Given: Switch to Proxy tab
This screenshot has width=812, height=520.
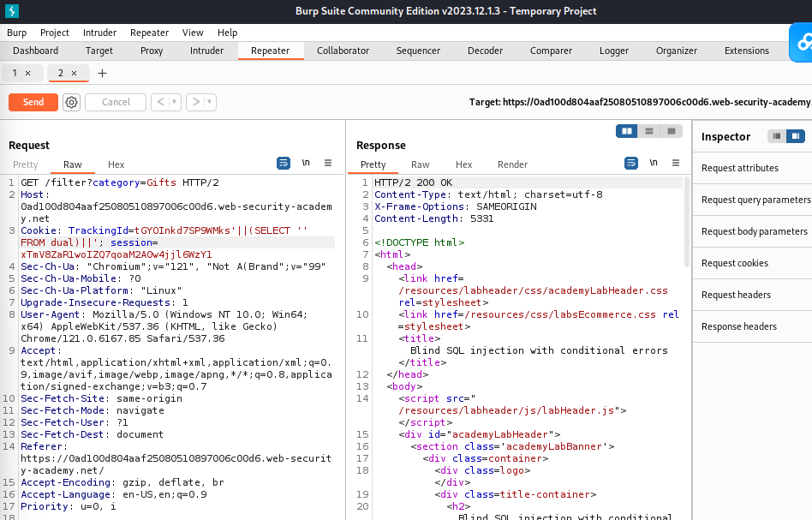Looking at the screenshot, I should (152, 51).
